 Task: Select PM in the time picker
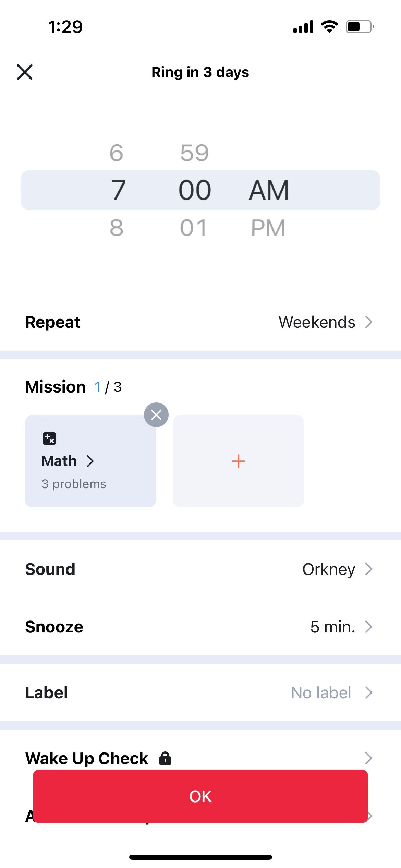pos(268,228)
